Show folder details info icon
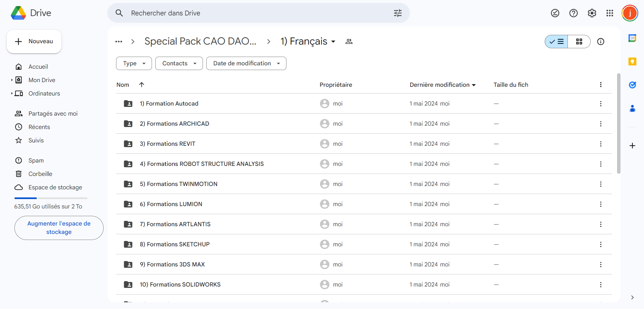The height and width of the screenshot is (309, 644). [x=601, y=42]
